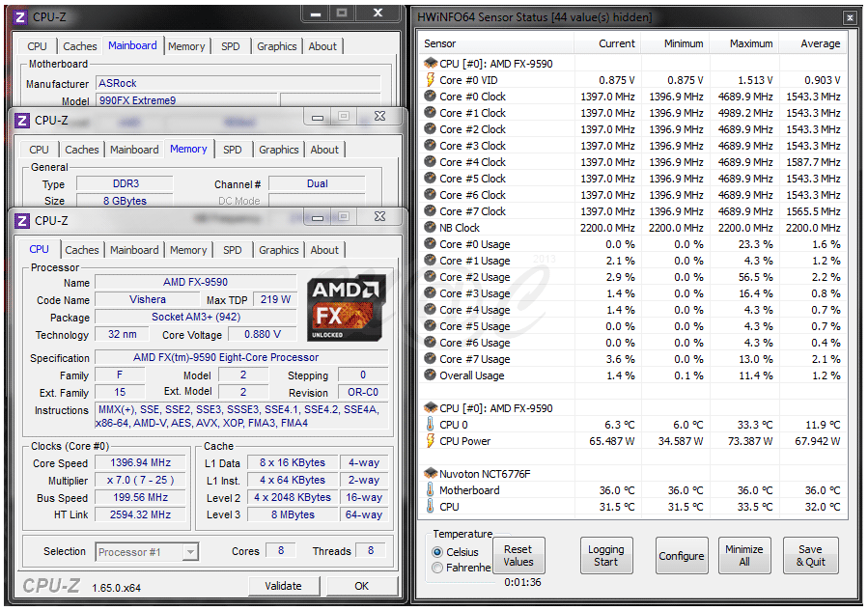Image resolution: width=868 pixels, height=611 pixels.
Task: Click the Core Voltage 0.880 V value
Action: 262,334
